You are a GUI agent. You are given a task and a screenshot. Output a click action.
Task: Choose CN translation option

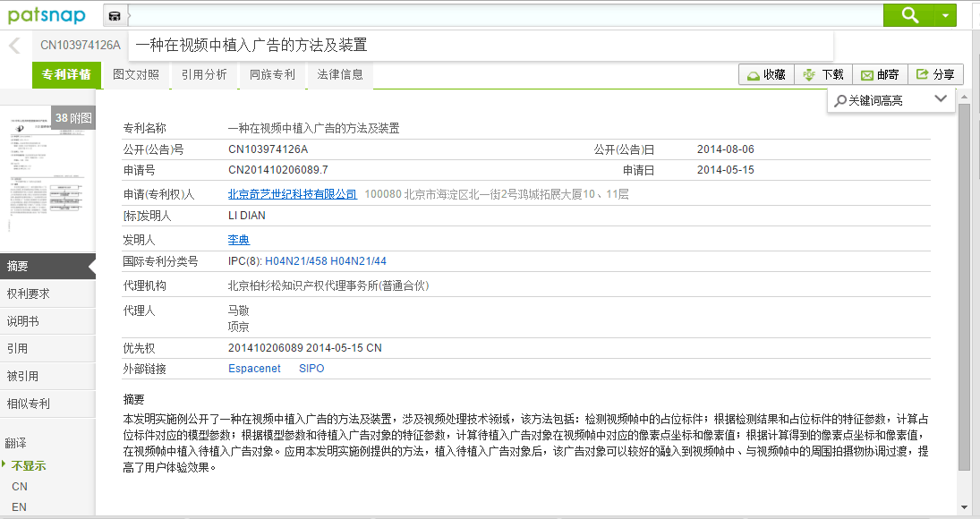tap(20, 487)
